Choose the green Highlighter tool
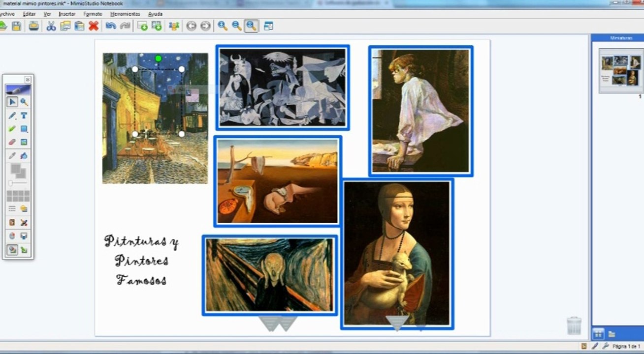Viewport: 644px width, 354px height. point(12,129)
